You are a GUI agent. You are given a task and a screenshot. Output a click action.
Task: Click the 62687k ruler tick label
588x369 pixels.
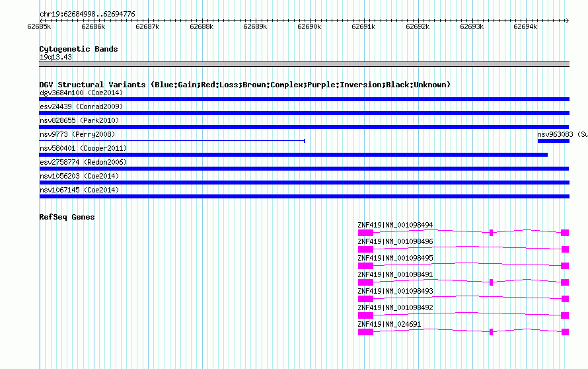(147, 26)
